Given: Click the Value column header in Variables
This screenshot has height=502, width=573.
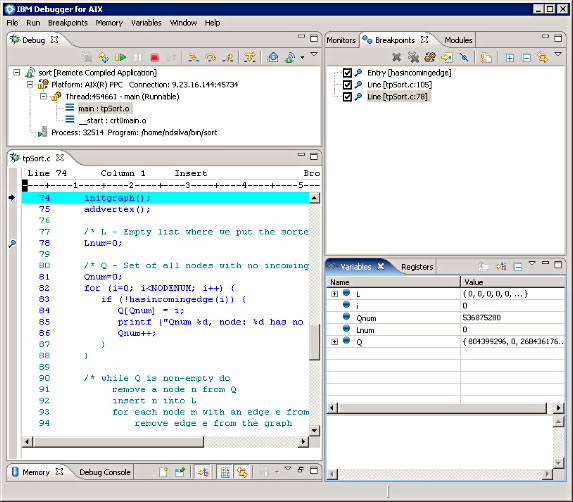Looking at the screenshot, I should pos(513,282).
